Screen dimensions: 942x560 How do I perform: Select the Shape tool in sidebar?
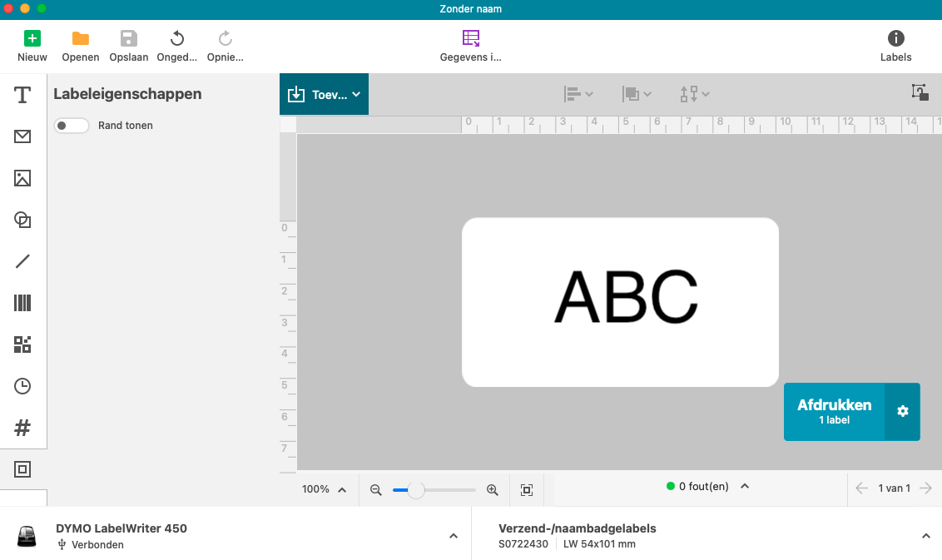click(22, 220)
